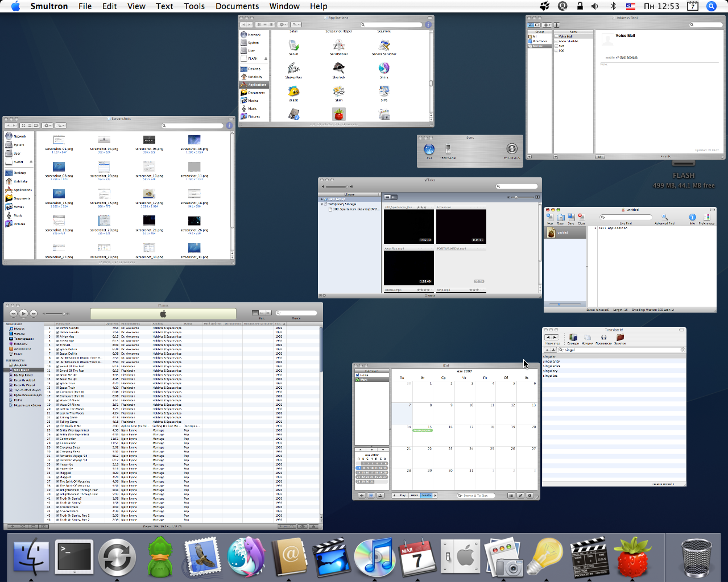
Task: Click the clock 'Пн 12:53' in menu bar
Action: [x=661, y=6]
